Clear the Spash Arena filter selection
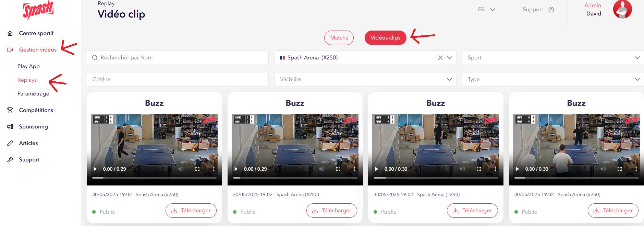The image size is (644, 226). coord(440,58)
